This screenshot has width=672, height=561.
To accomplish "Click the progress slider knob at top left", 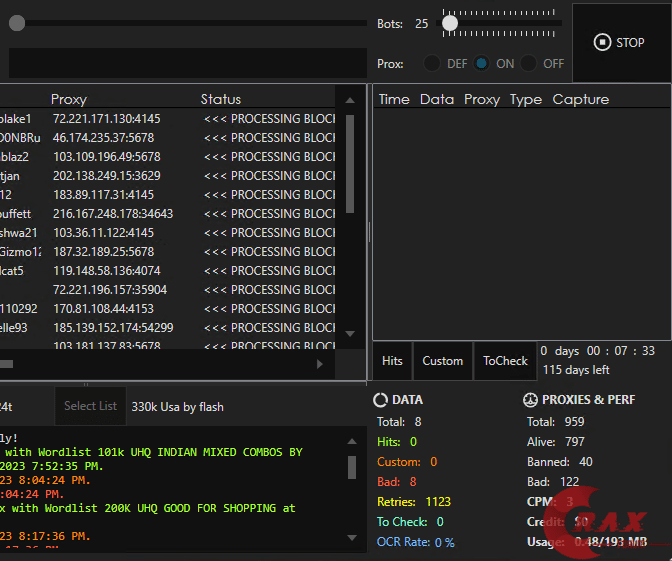I will (17, 23).
